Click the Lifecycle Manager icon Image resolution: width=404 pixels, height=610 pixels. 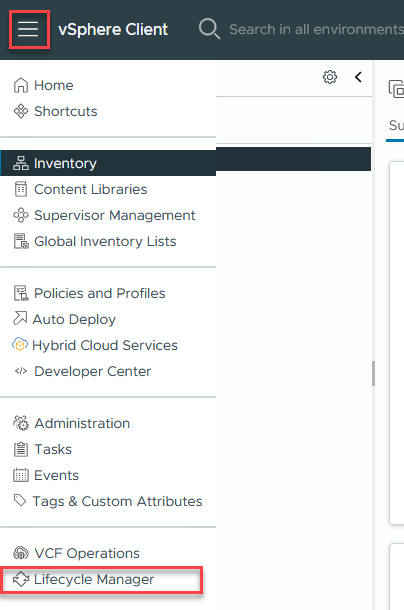[21, 579]
